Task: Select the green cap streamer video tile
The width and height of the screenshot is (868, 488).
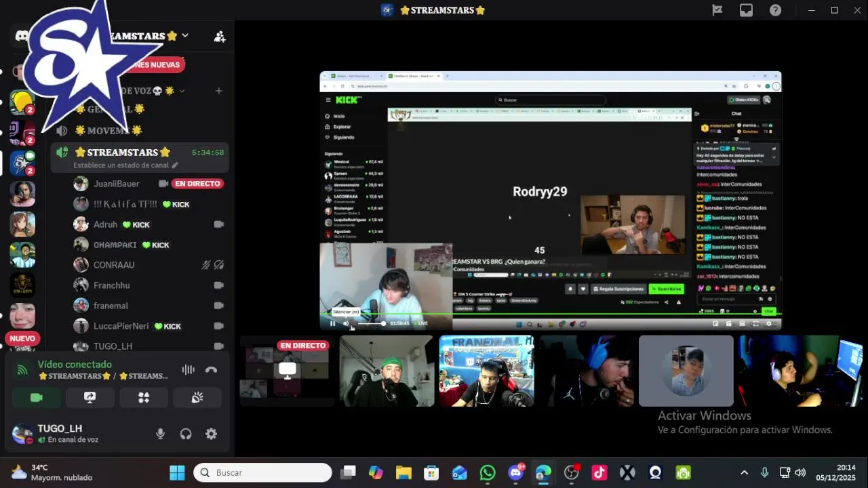Action: pos(387,371)
